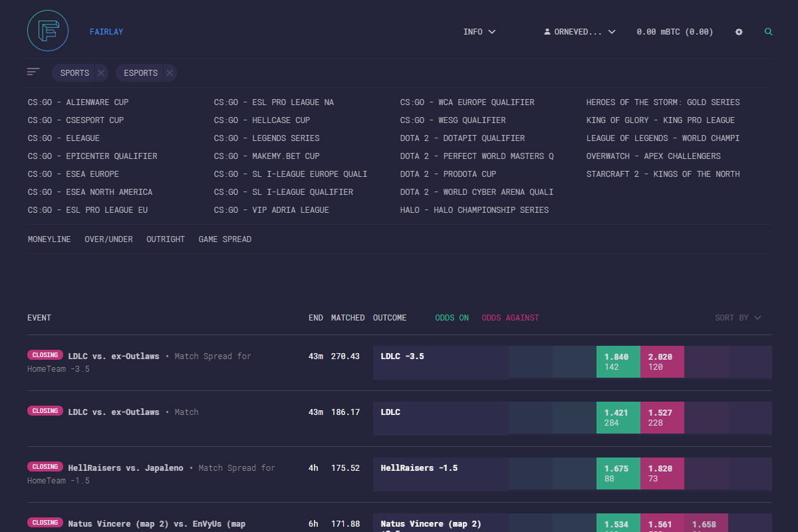The image size is (798, 532).
Task: Open DOTA 2 - PRODOTA CUP
Action: tap(448, 174)
